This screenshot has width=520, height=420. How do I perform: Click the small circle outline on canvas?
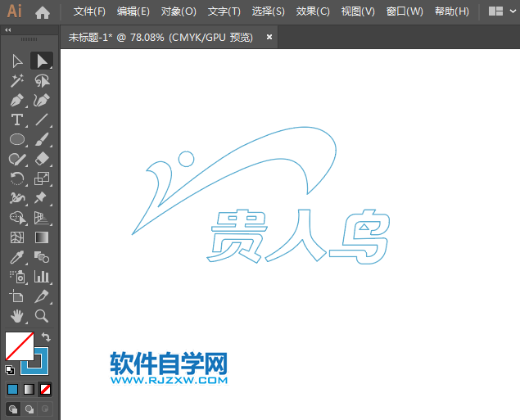tap(186, 159)
